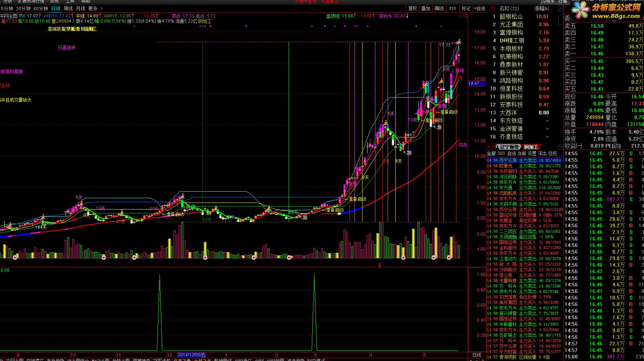The width and height of the screenshot is (644, 361).
Task: Select stock 富煌钢构 in list
Action: pos(511,32)
